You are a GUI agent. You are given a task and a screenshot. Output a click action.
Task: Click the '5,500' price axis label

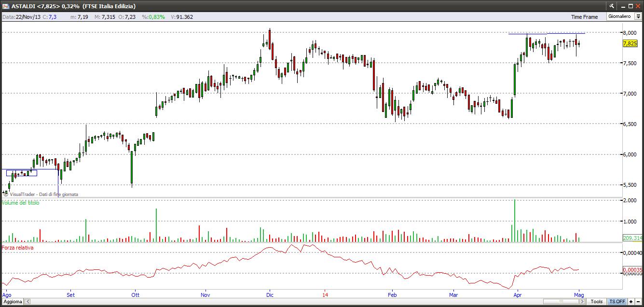(x=629, y=185)
